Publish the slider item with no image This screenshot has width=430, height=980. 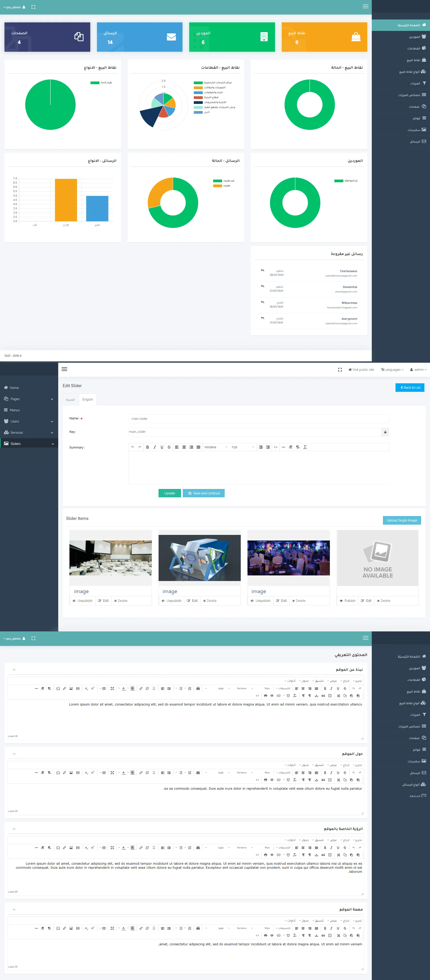(347, 601)
